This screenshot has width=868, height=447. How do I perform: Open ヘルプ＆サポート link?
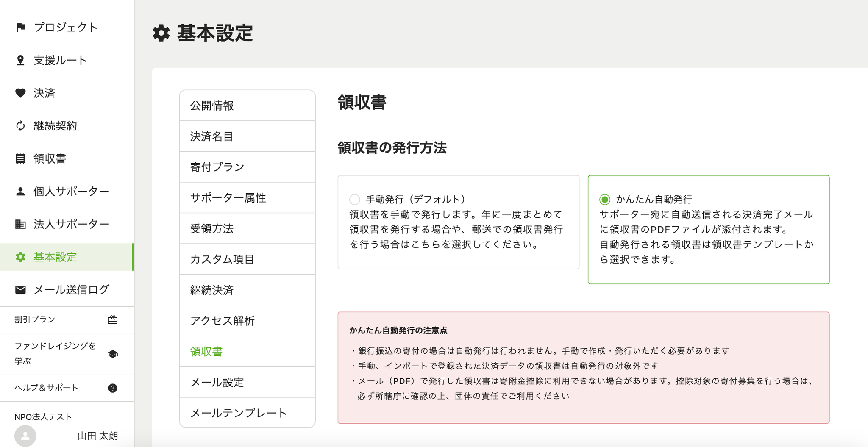(x=67, y=388)
